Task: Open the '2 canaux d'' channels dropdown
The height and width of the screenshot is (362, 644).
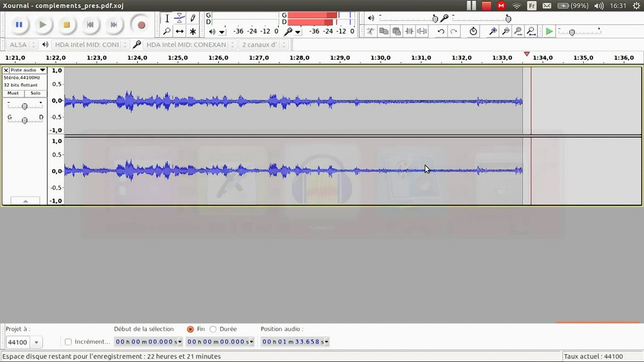Action: point(264,45)
